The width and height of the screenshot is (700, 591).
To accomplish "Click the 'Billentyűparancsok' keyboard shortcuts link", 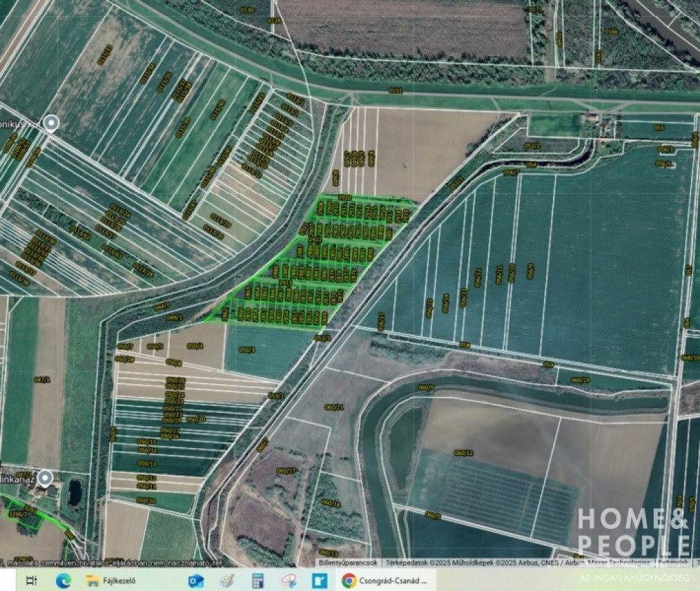I will (x=348, y=563).
